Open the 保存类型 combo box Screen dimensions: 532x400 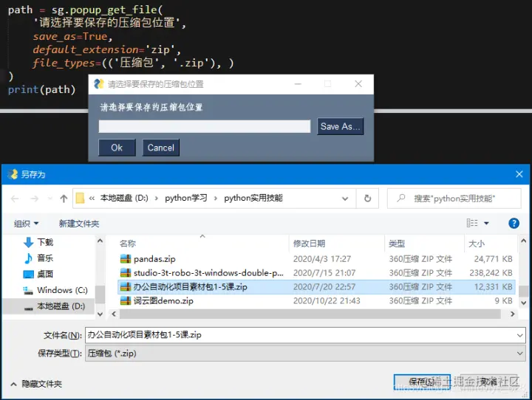[x=305, y=354]
